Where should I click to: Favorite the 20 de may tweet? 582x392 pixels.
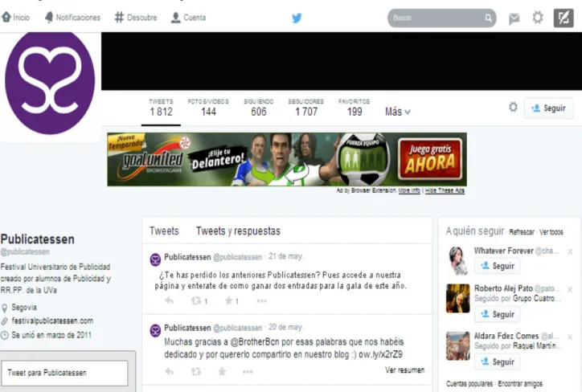[x=222, y=371]
